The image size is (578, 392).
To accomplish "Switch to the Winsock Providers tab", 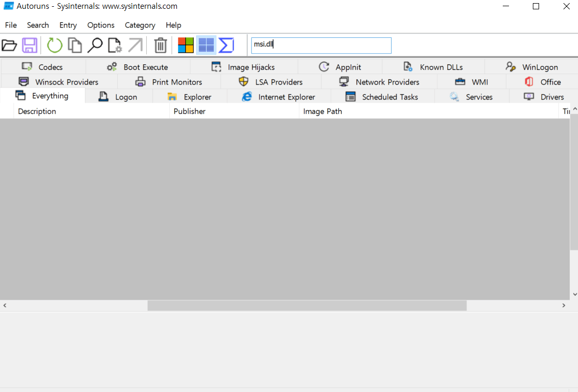I will (59, 82).
